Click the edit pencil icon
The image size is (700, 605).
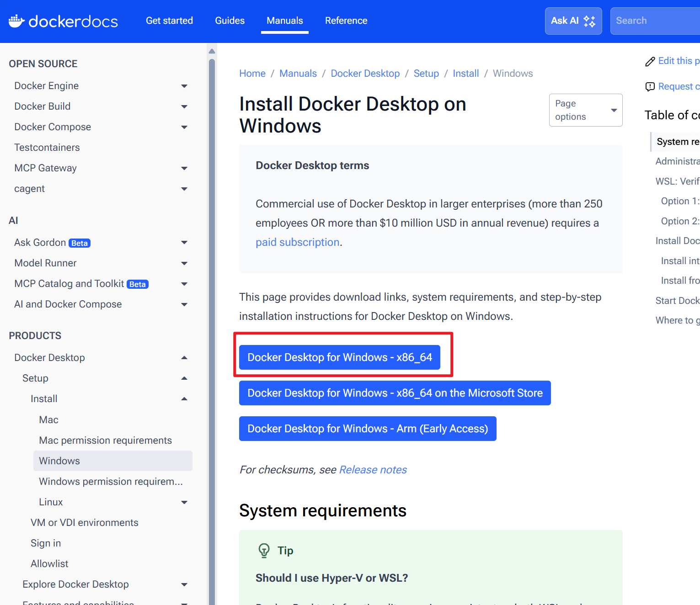click(x=650, y=61)
